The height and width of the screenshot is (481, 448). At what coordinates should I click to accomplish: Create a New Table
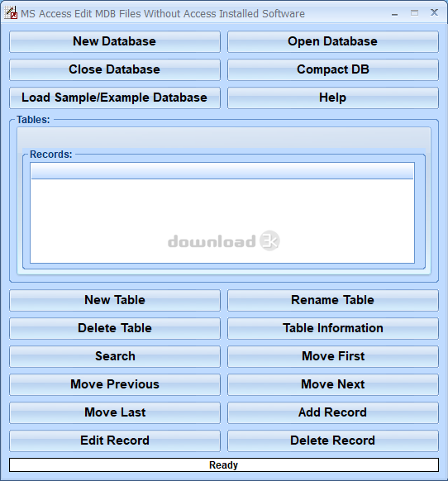[115, 300]
